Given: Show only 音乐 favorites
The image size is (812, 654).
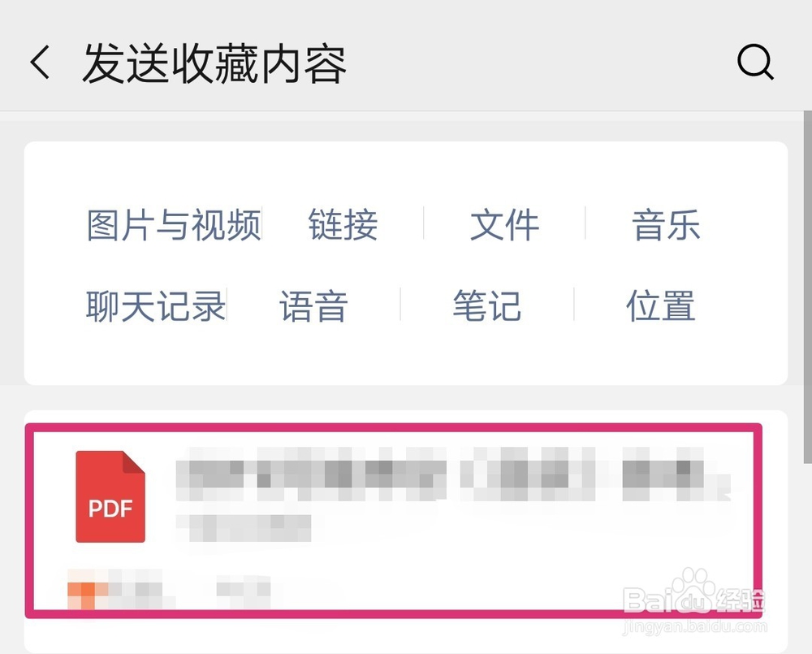Looking at the screenshot, I should click(666, 225).
